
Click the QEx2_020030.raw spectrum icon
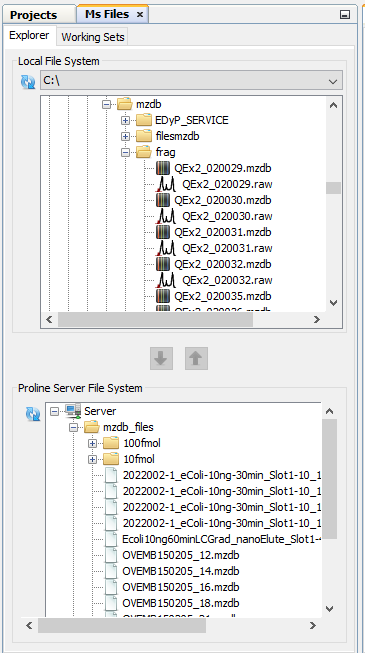166,216
